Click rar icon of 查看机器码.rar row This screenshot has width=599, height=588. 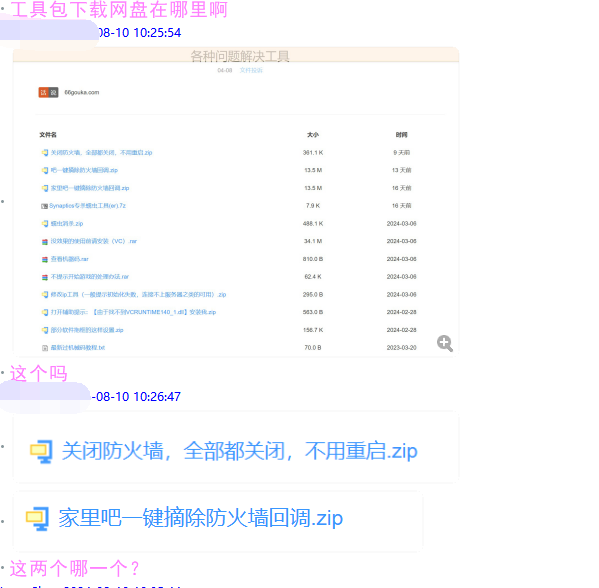point(45,259)
